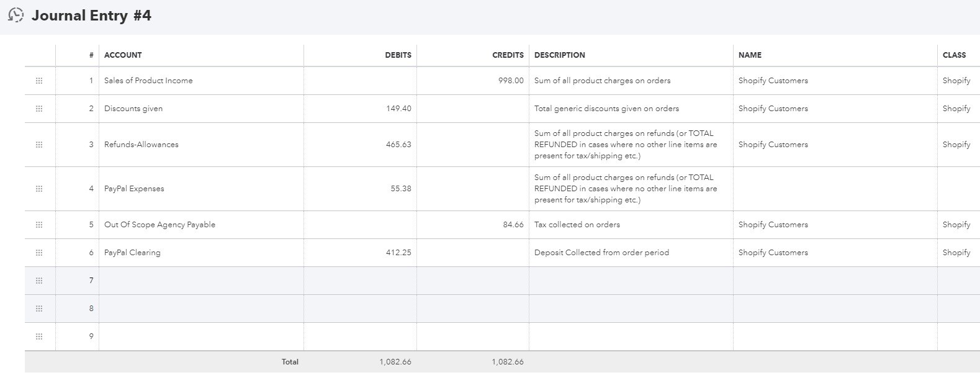
Task: Open the Refunds-Allowances account field
Action: (201, 145)
